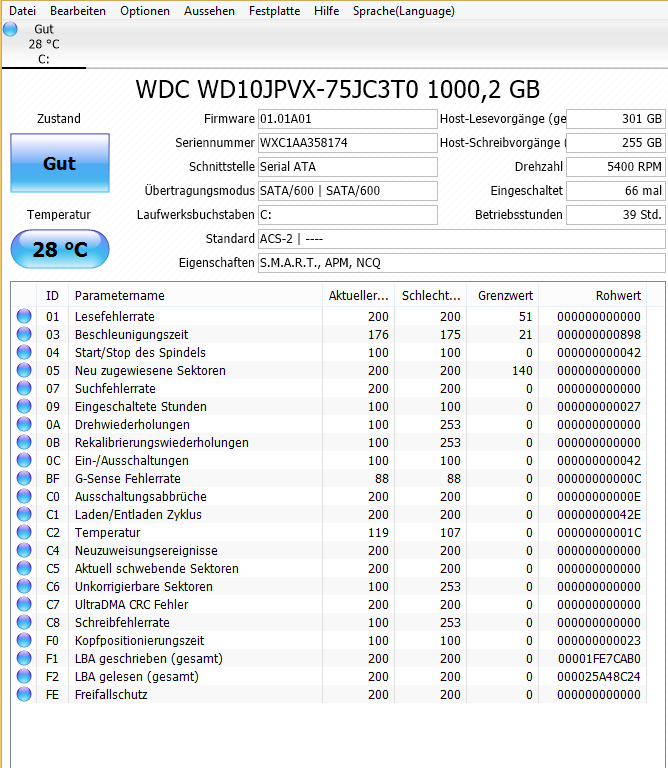668x768 pixels.
Task: Click the status orb for LBA gelesen (gesamt)
Action: point(24,676)
